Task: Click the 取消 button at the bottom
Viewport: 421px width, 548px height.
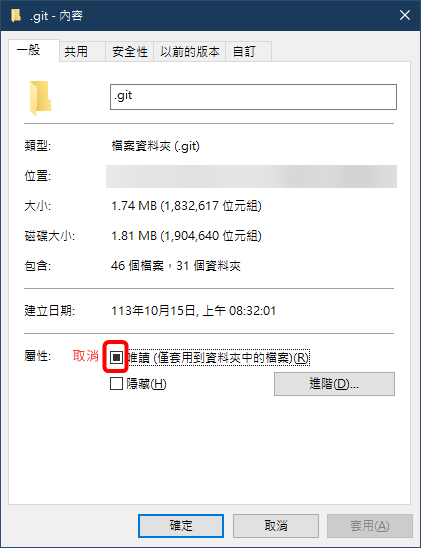Action: (x=276, y=526)
